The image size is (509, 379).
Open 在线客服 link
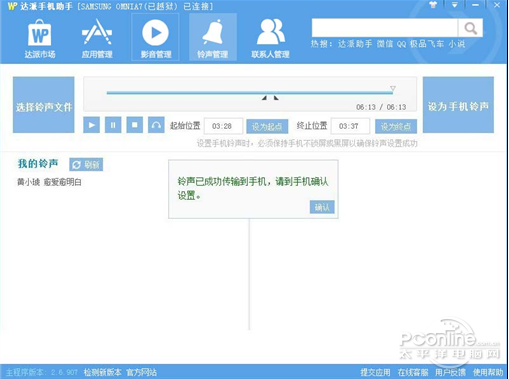coord(413,372)
